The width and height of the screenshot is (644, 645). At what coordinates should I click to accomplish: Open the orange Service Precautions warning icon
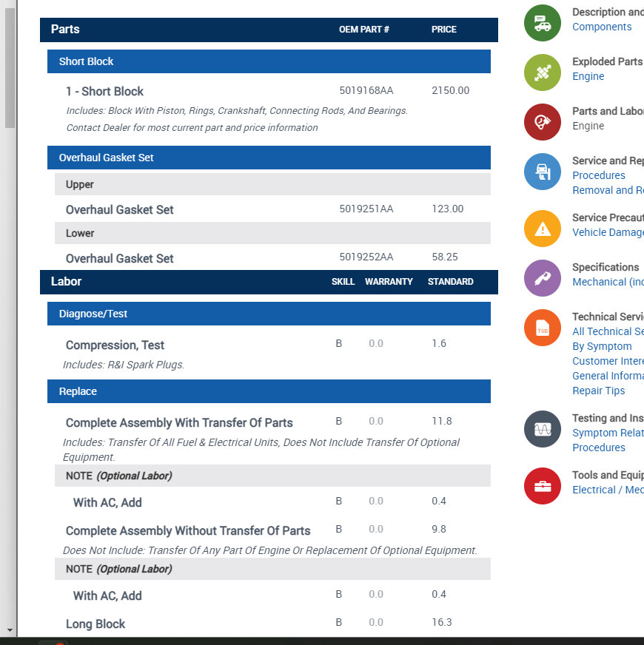tap(543, 229)
